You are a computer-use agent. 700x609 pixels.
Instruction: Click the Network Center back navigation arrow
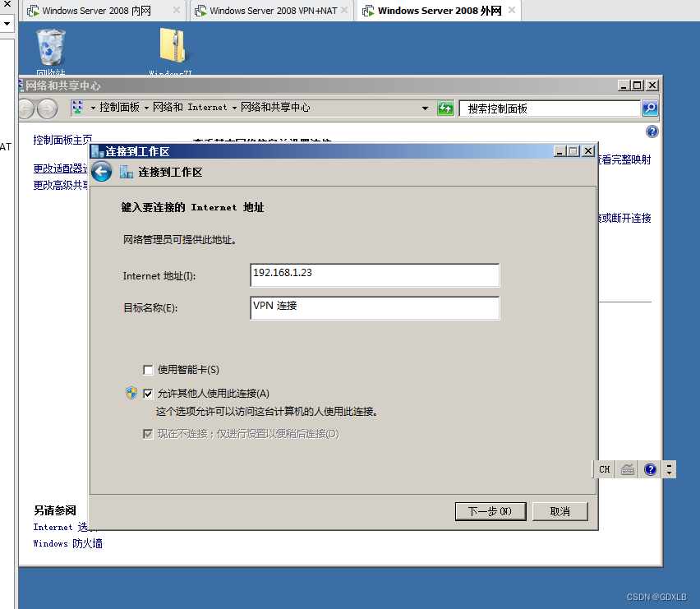pos(26,108)
